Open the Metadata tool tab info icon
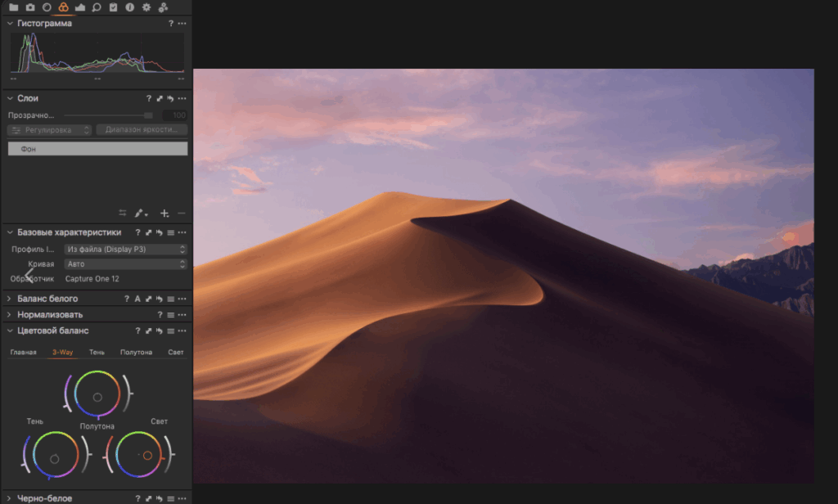This screenshot has width=838, height=504. click(x=130, y=7)
